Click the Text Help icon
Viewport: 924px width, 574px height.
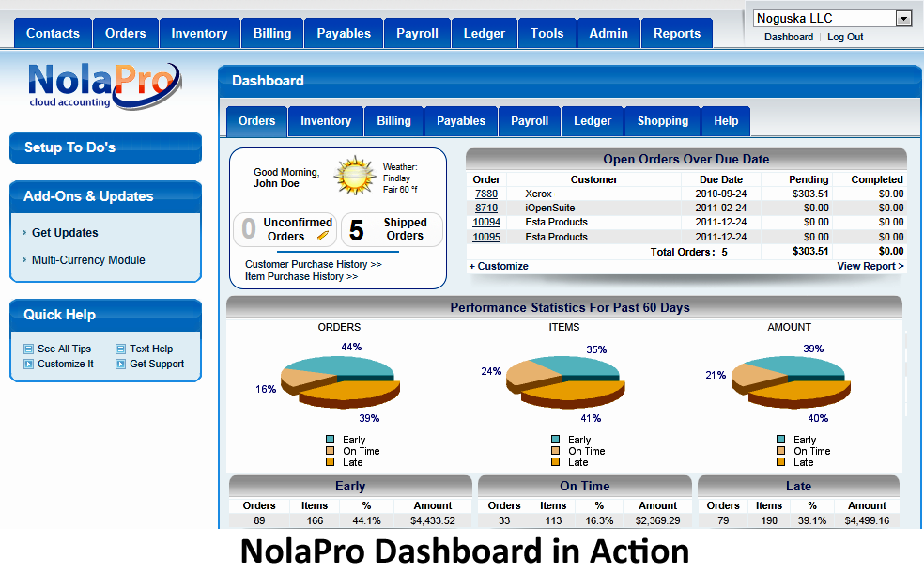(x=120, y=349)
